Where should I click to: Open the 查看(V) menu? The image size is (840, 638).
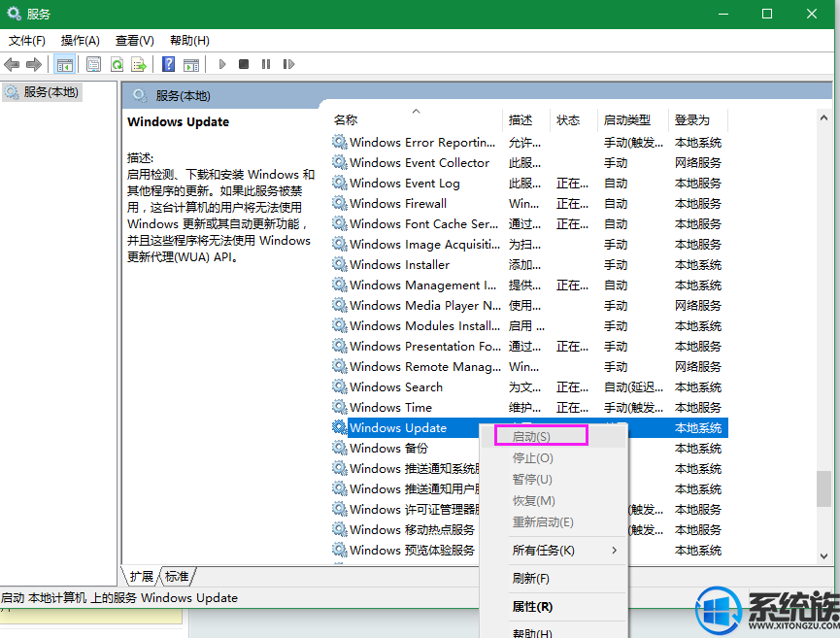pos(134,41)
